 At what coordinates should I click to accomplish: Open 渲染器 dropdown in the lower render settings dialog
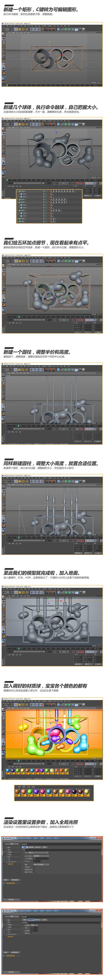[x=14, y=916]
